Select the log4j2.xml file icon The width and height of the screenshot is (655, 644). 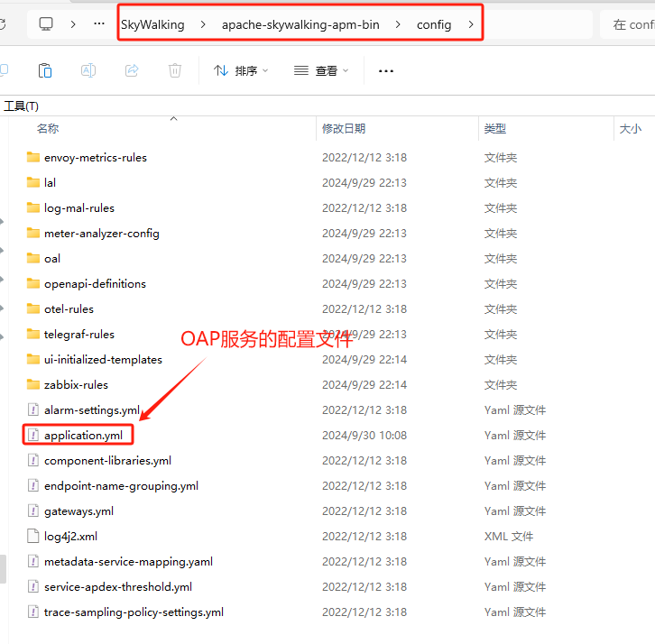tap(33, 536)
